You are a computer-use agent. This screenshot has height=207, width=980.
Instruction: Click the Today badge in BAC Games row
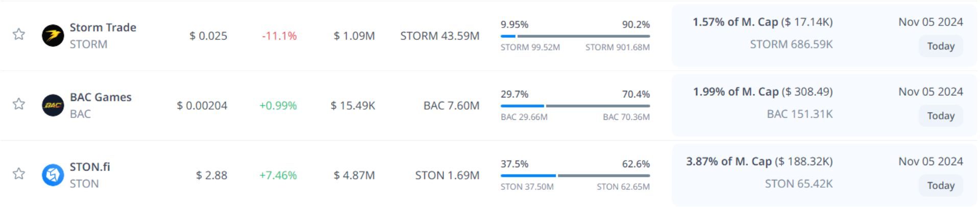click(940, 116)
